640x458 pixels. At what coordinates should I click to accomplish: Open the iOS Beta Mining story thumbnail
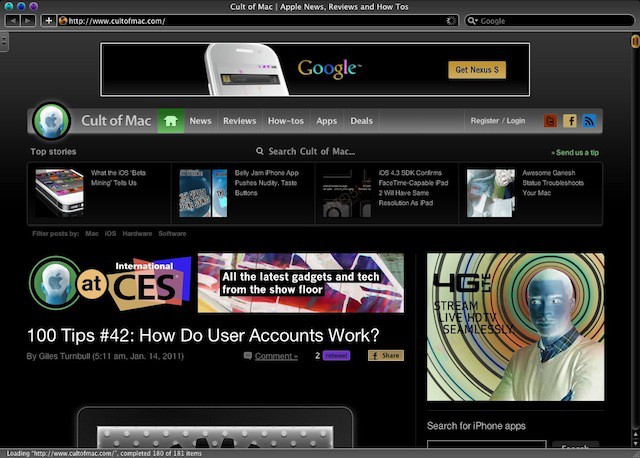click(59, 193)
